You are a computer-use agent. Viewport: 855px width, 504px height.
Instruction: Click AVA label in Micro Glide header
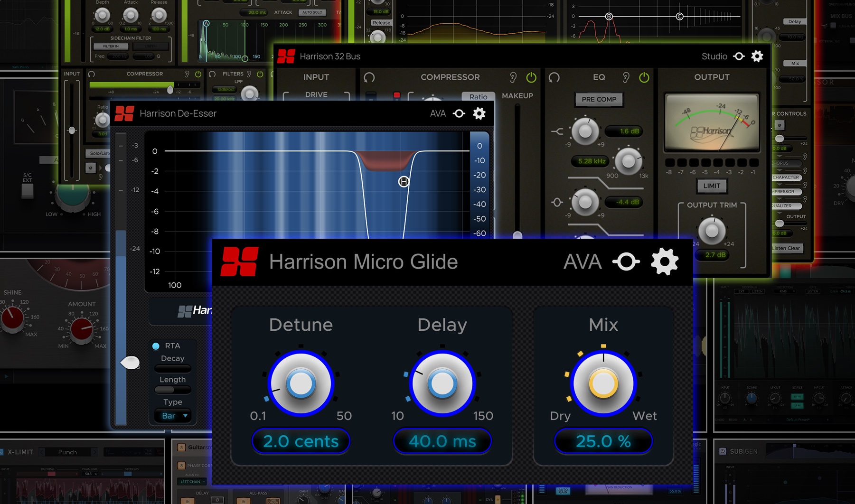pos(582,261)
